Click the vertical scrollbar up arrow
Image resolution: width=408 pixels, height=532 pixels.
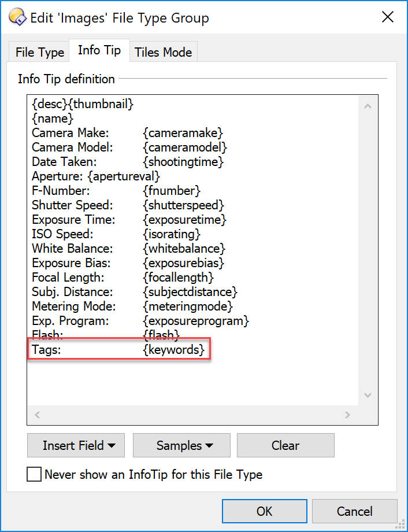[368, 106]
